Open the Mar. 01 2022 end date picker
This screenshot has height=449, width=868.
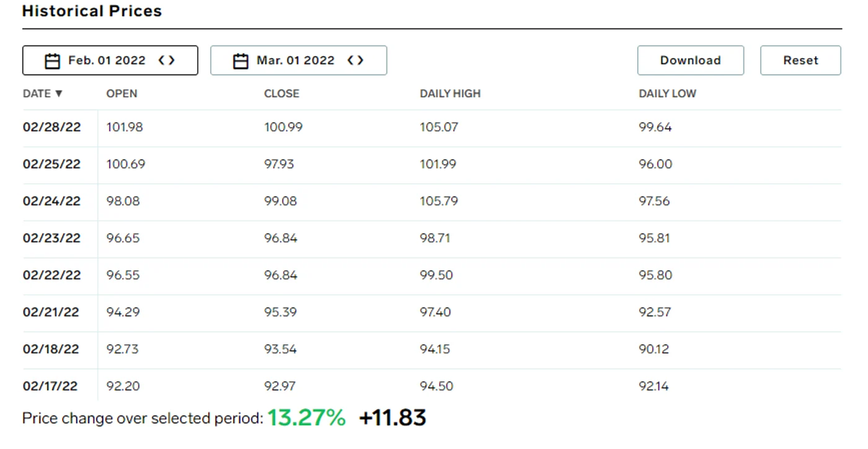(x=299, y=60)
